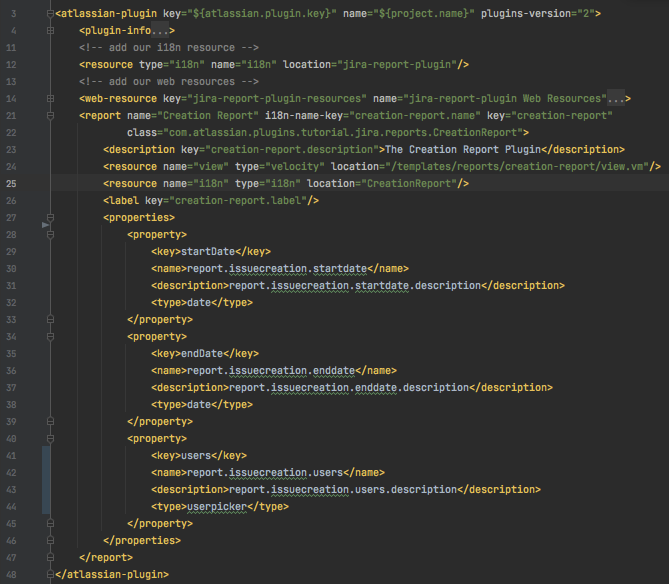This screenshot has height=584, width=669.
Task: Click the label key "creation-report.label"
Action: pos(238,200)
